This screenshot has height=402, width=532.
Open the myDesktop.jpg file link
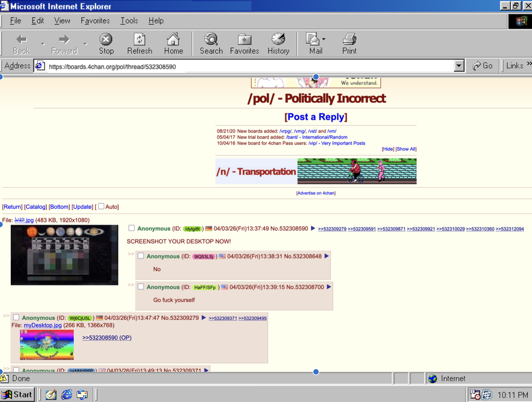(x=43, y=325)
